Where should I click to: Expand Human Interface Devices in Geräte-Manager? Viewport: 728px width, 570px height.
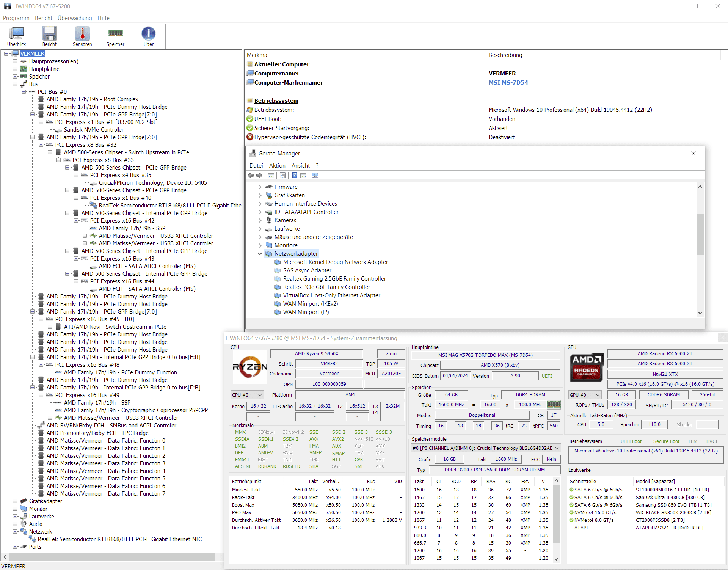pyautogui.click(x=260, y=204)
